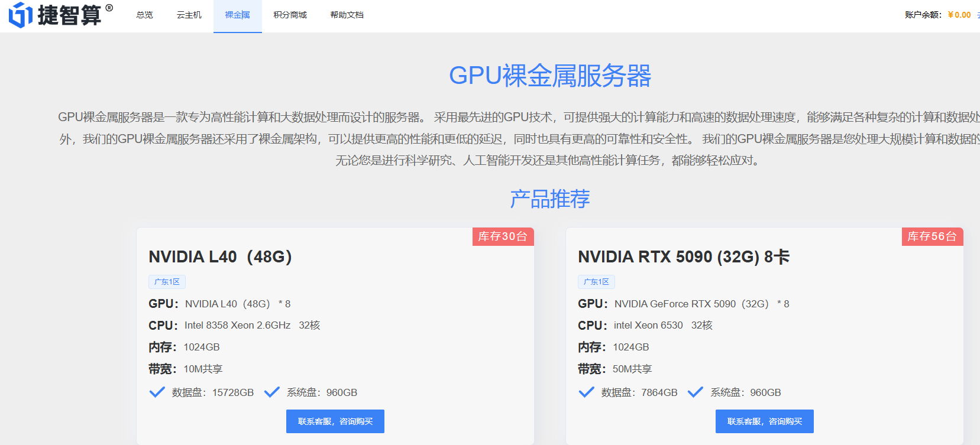
Task: Click 联系客服 button for NVIDIA L40
Action: 335,421
